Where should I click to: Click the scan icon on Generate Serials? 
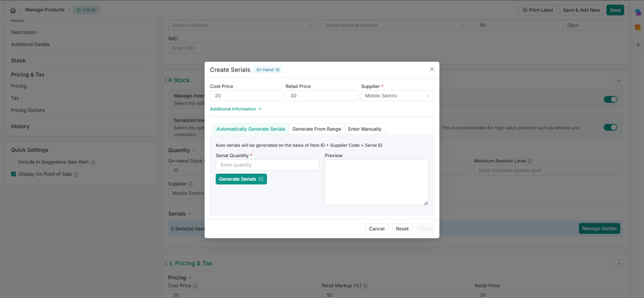coord(261,179)
